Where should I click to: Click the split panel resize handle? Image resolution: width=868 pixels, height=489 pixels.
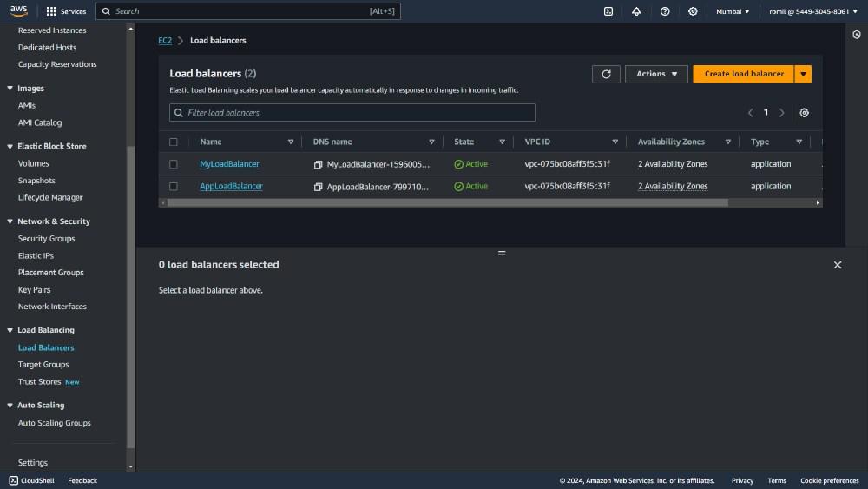pos(502,253)
